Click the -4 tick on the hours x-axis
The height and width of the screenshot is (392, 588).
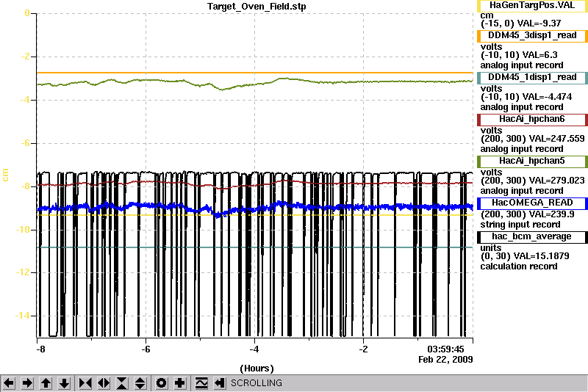[254, 349]
